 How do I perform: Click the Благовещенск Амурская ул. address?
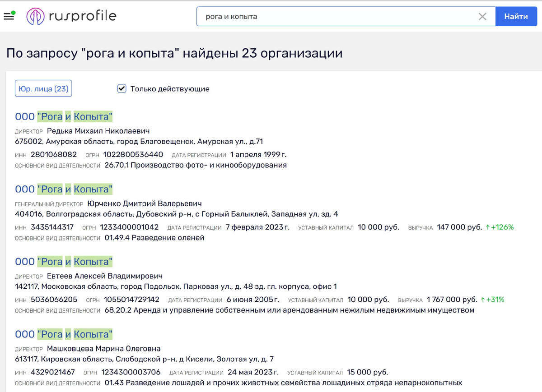(139, 142)
